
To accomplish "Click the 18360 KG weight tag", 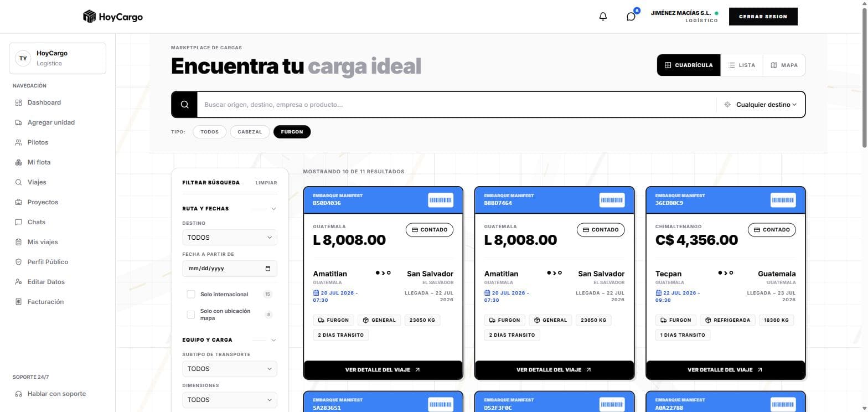I will pyautogui.click(x=776, y=320).
